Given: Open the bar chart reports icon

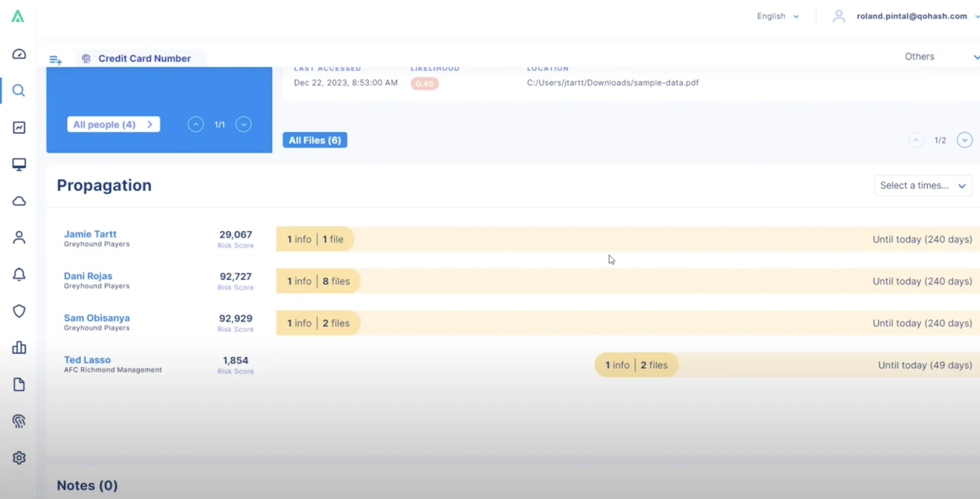Looking at the screenshot, I should point(19,348).
